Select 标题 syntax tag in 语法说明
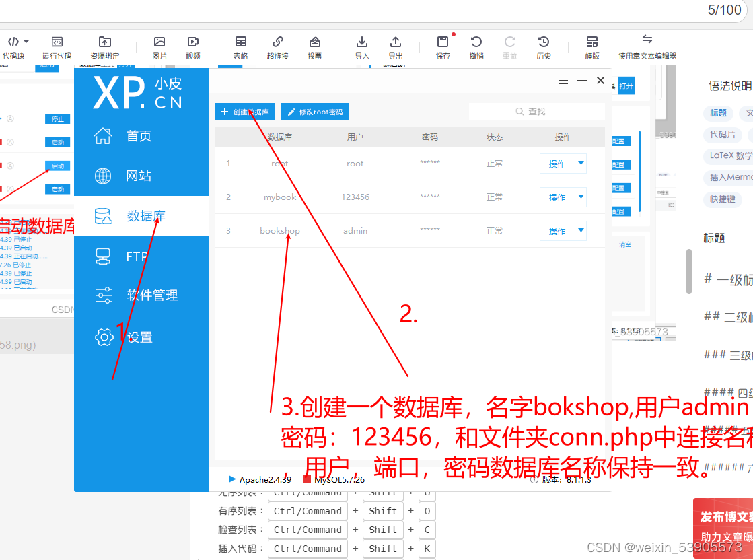Screen dimensions: 753x560 point(719,113)
